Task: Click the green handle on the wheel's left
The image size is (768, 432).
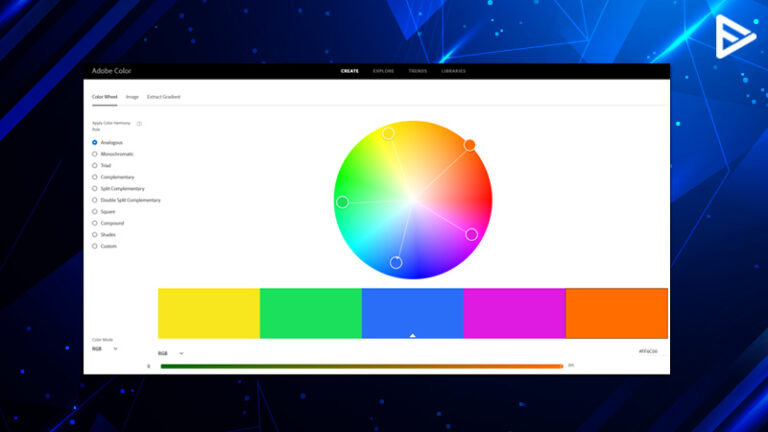Action: 342,202
